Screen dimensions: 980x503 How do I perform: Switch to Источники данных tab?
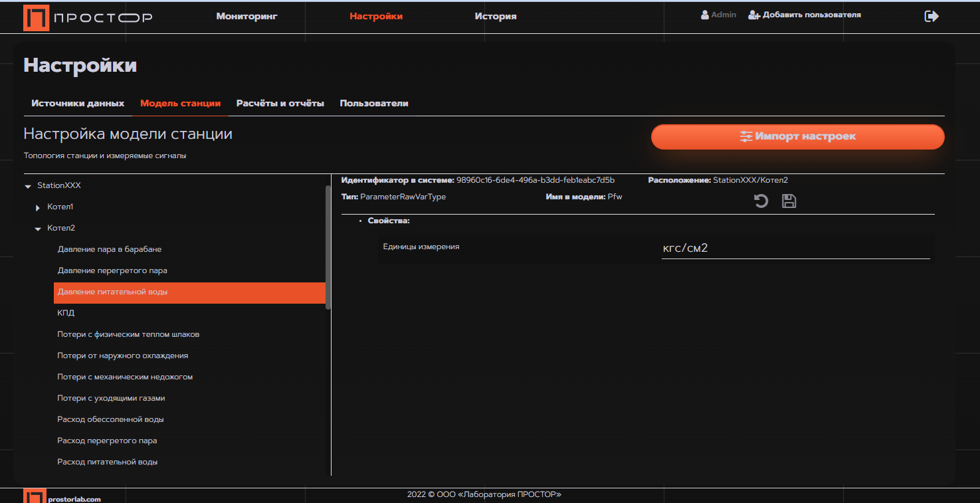78,104
